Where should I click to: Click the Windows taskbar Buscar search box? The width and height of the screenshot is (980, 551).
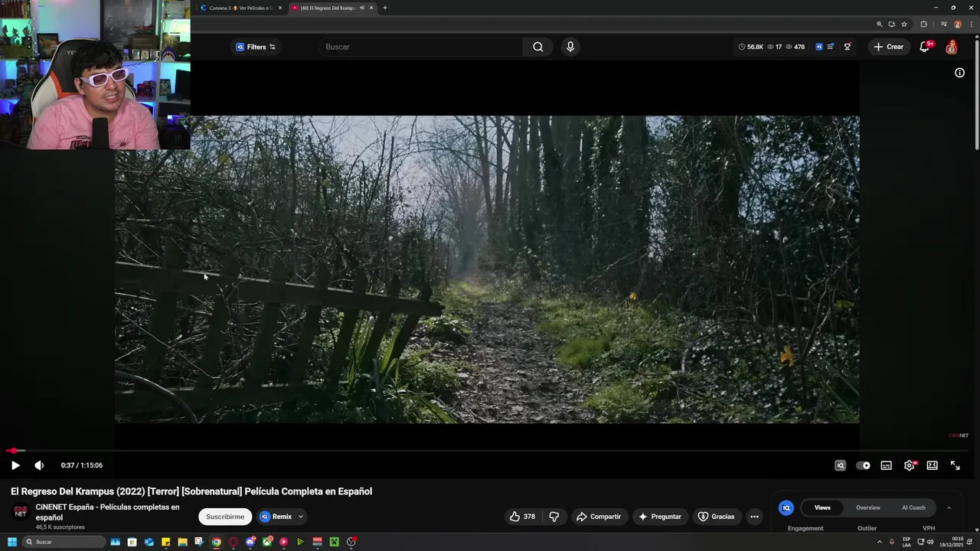point(64,542)
